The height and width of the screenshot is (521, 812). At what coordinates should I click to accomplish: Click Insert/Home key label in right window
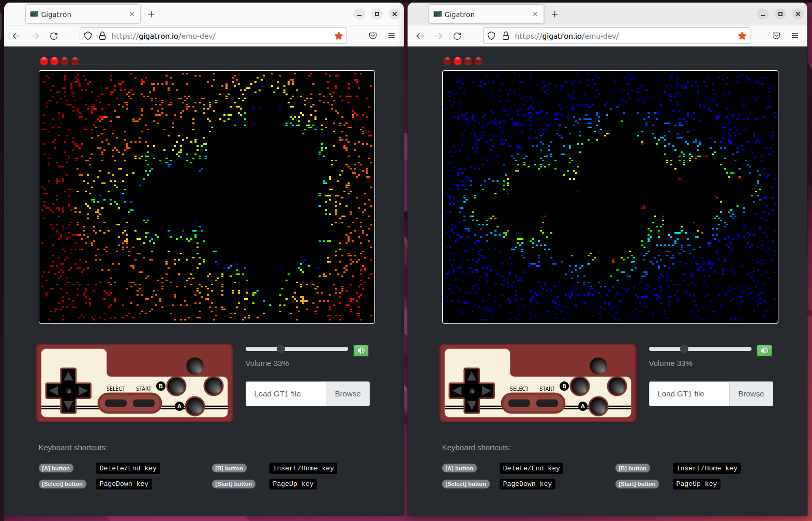[707, 468]
